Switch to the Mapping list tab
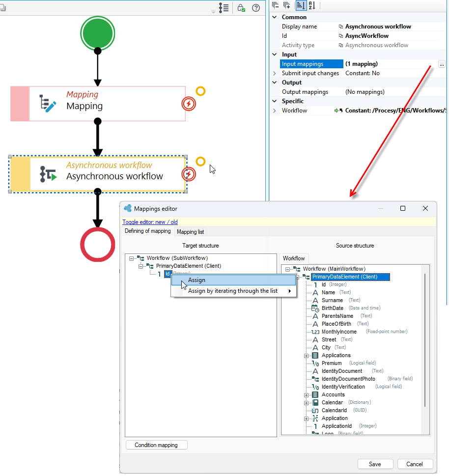Image resolution: width=449 pixels, height=476 pixels. pyautogui.click(x=190, y=232)
